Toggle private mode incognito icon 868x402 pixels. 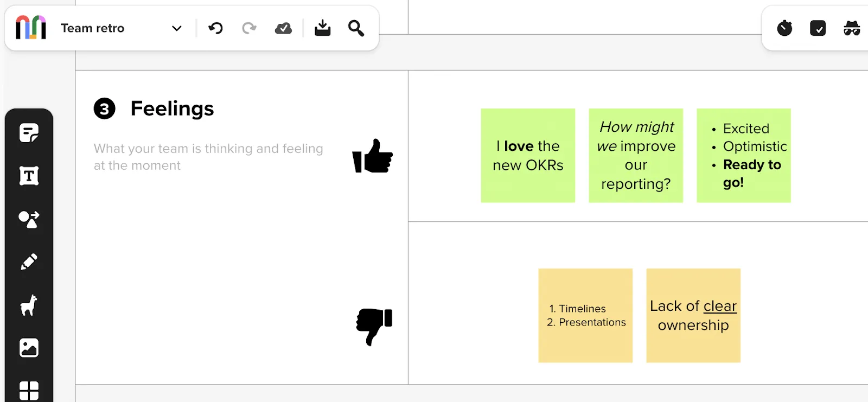click(852, 28)
